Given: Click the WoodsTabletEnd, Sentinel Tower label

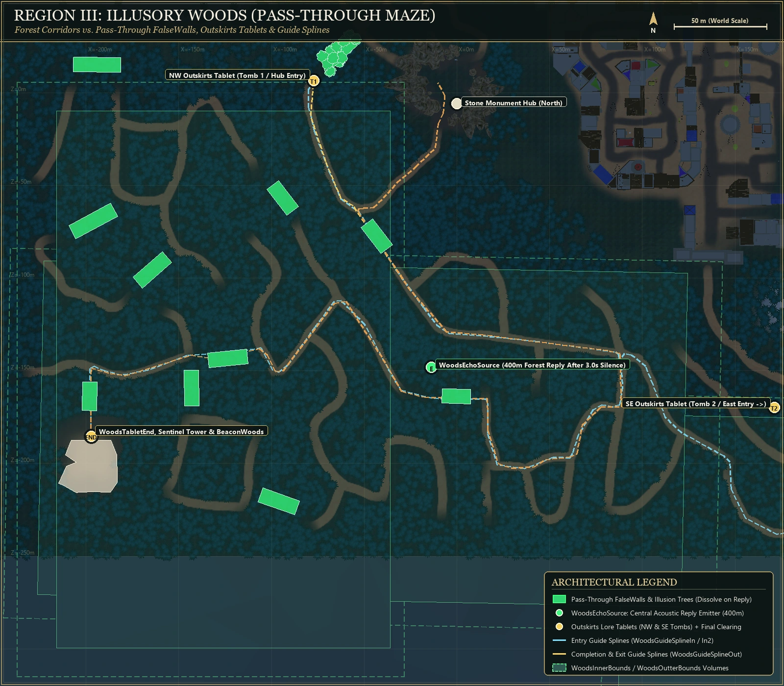Looking at the screenshot, I should tap(181, 432).
